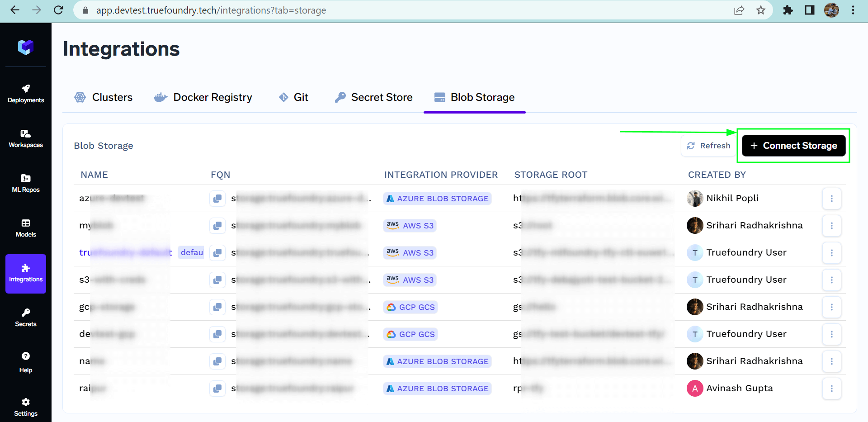Open the three-dot menu of the first GCP GCS row
This screenshot has width=868, height=422.
click(831, 307)
